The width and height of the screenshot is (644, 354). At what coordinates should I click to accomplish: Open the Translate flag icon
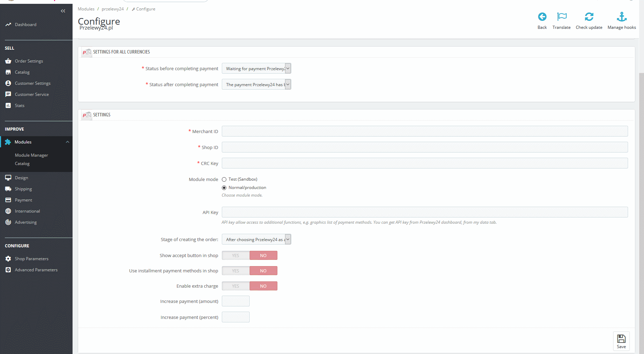coord(561,17)
